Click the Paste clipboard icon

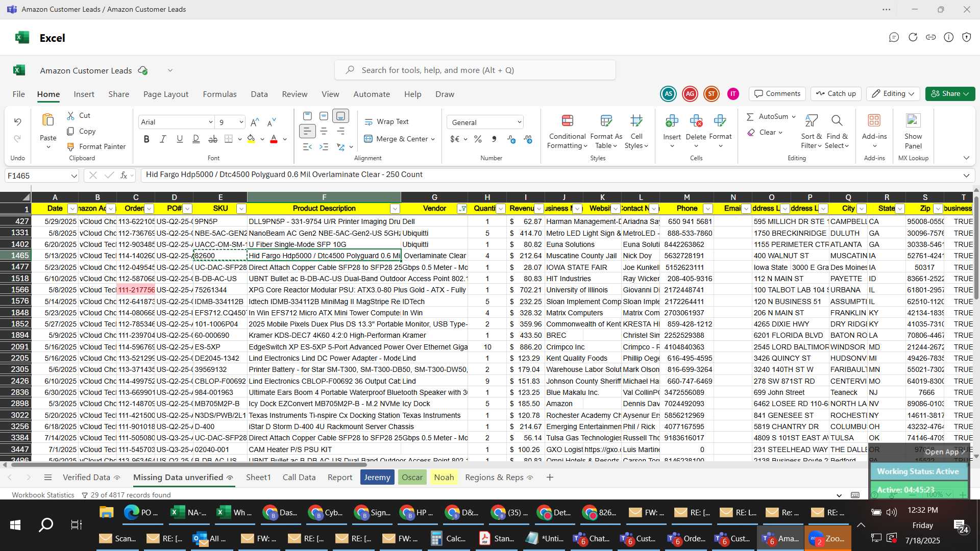pyautogui.click(x=47, y=120)
